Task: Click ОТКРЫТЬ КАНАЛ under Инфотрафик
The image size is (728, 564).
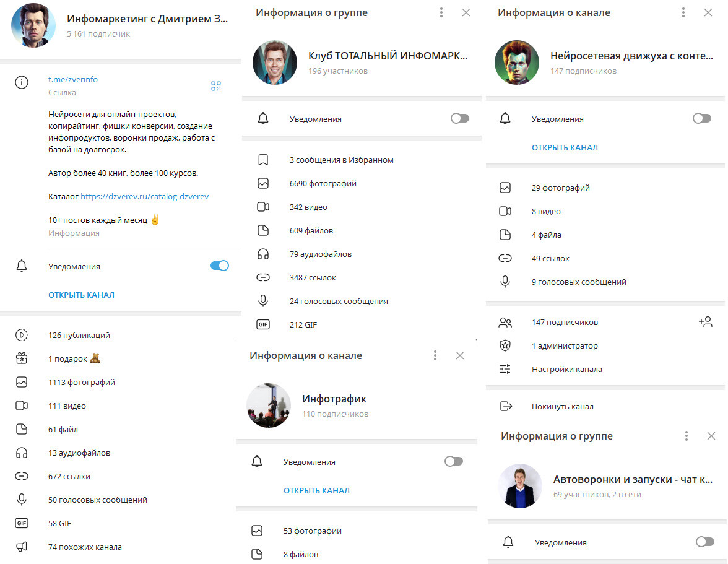Action: tap(317, 490)
